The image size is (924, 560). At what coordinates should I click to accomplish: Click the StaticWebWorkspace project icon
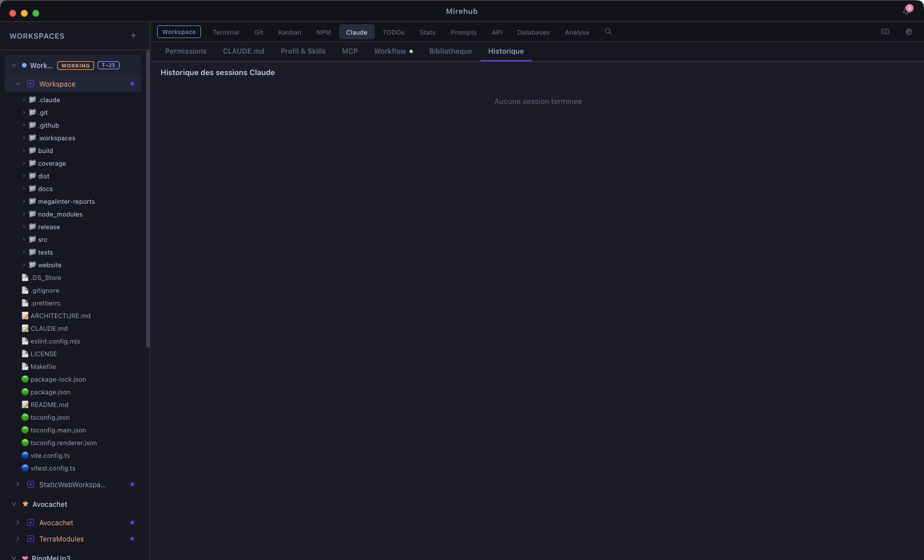click(31, 484)
